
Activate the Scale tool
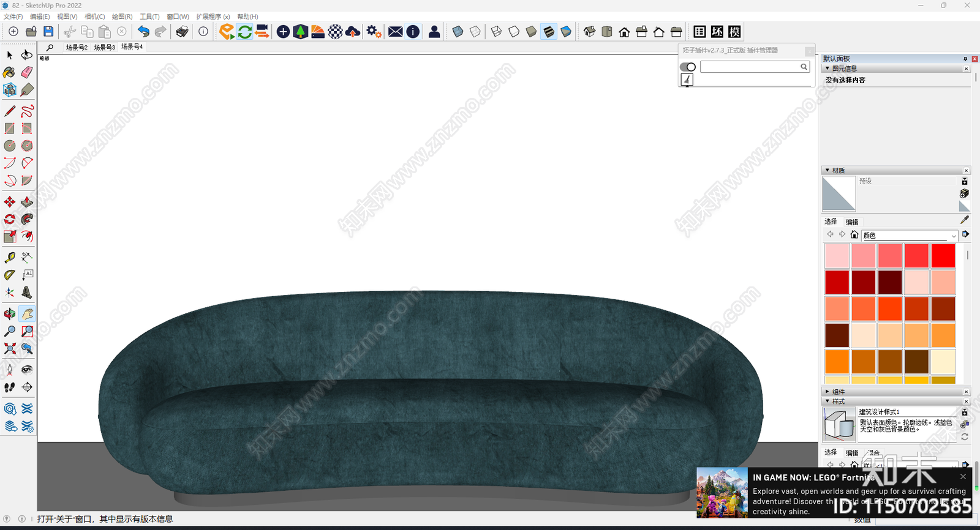point(10,236)
